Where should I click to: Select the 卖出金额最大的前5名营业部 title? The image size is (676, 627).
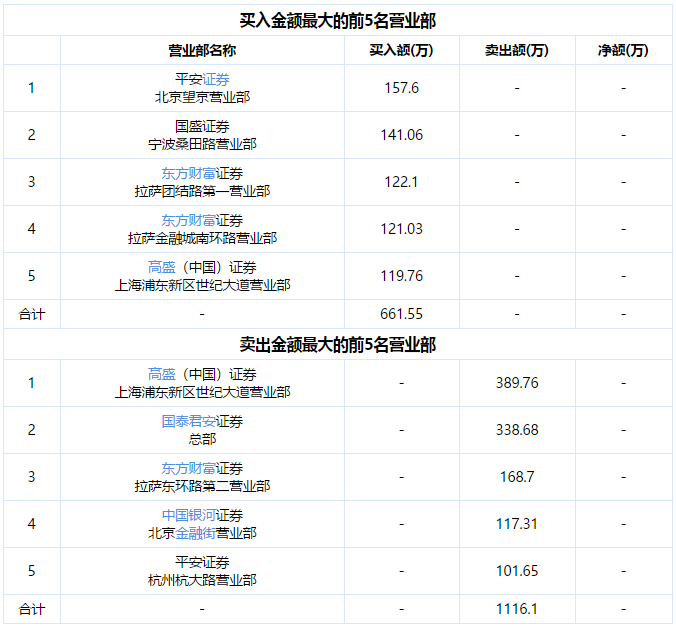click(x=338, y=345)
